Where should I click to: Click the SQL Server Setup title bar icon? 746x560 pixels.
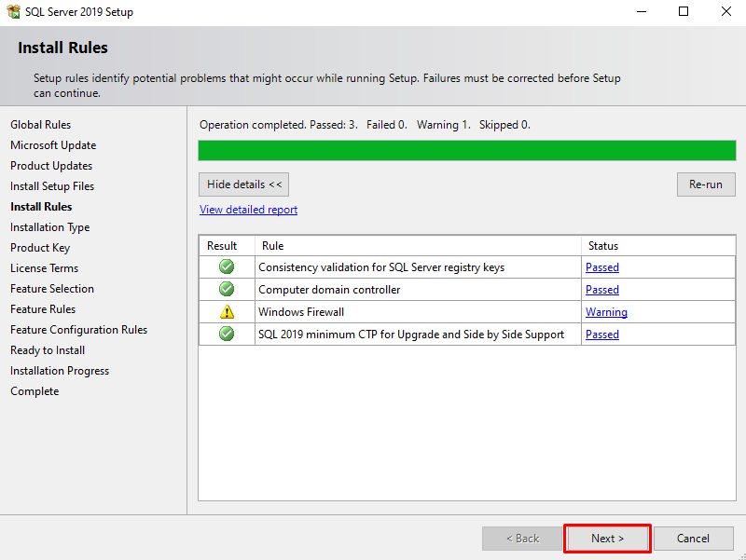(x=13, y=11)
